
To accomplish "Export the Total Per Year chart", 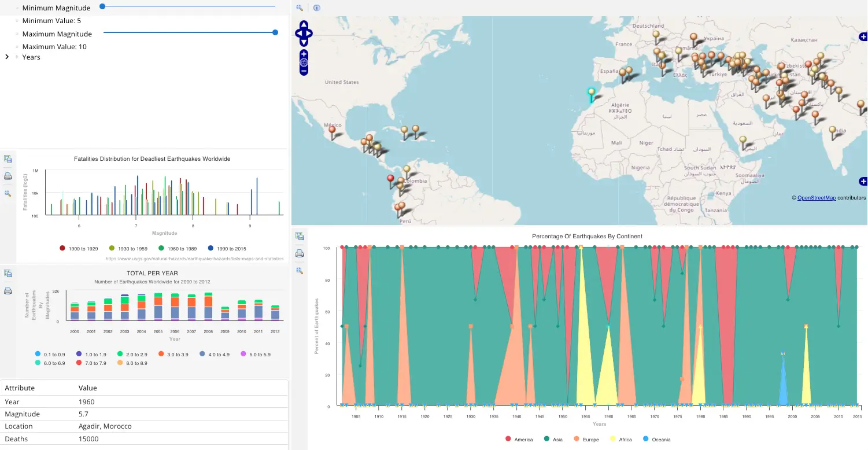I will click(x=8, y=272).
